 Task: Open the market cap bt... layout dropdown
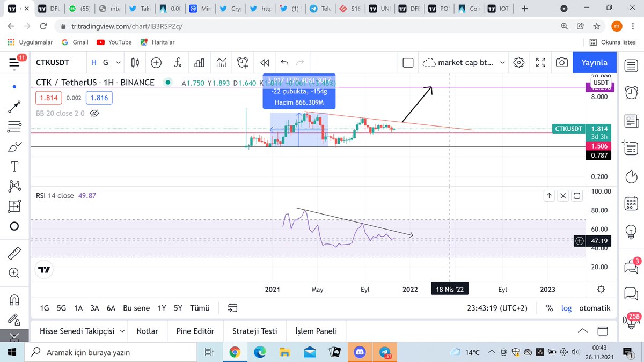(464, 63)
